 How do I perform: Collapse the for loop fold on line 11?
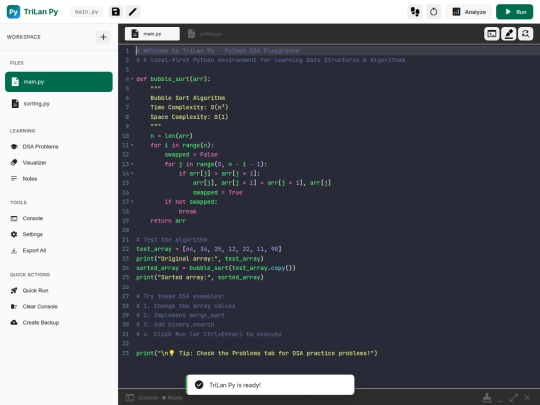coord(132,145)
